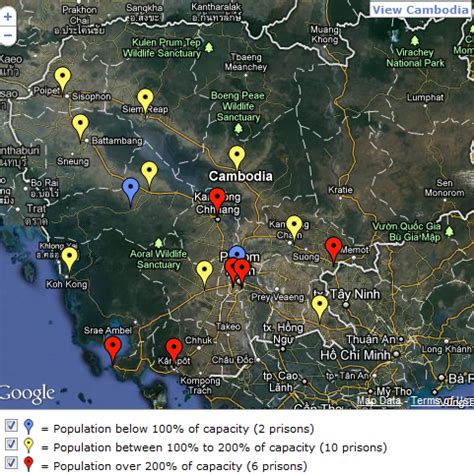Click the Population over 200% legend text
474x474 pixels.
(180, 466)
